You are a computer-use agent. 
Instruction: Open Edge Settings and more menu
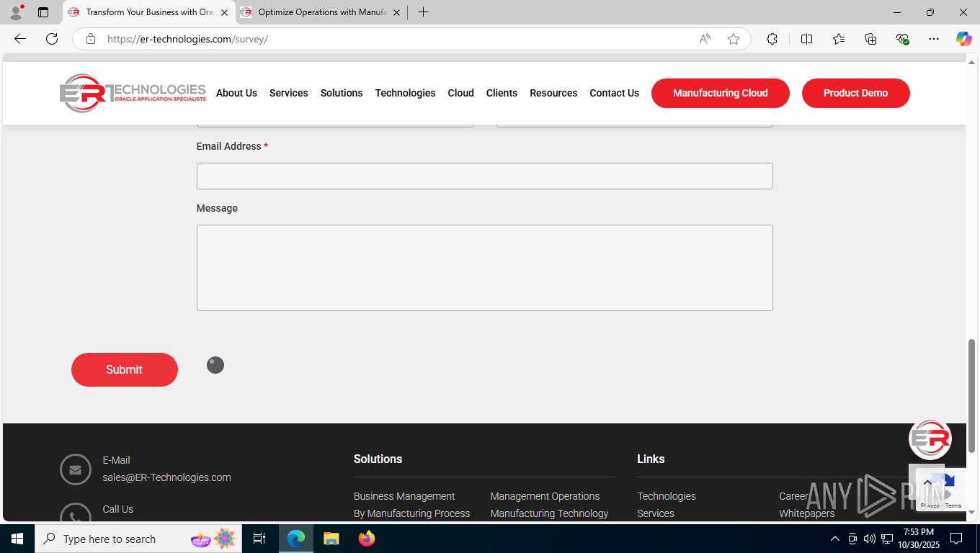[934, 39]
